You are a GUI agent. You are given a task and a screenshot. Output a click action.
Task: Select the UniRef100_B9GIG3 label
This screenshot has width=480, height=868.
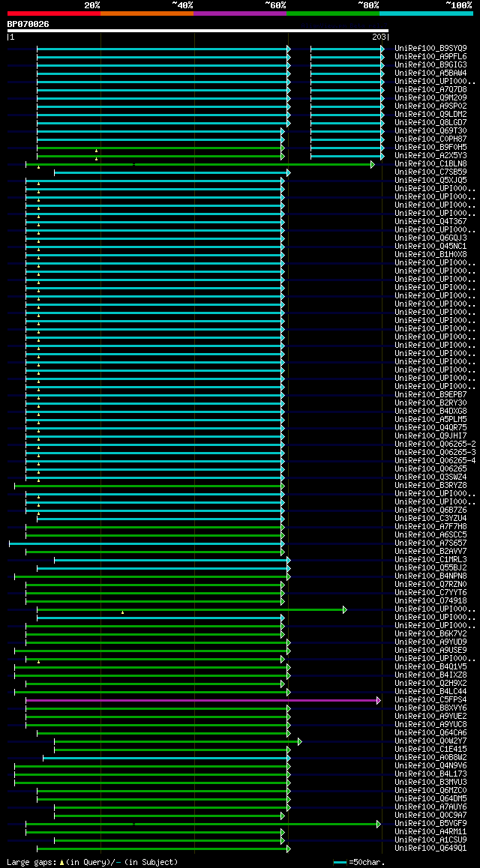(x=430, y=64)
